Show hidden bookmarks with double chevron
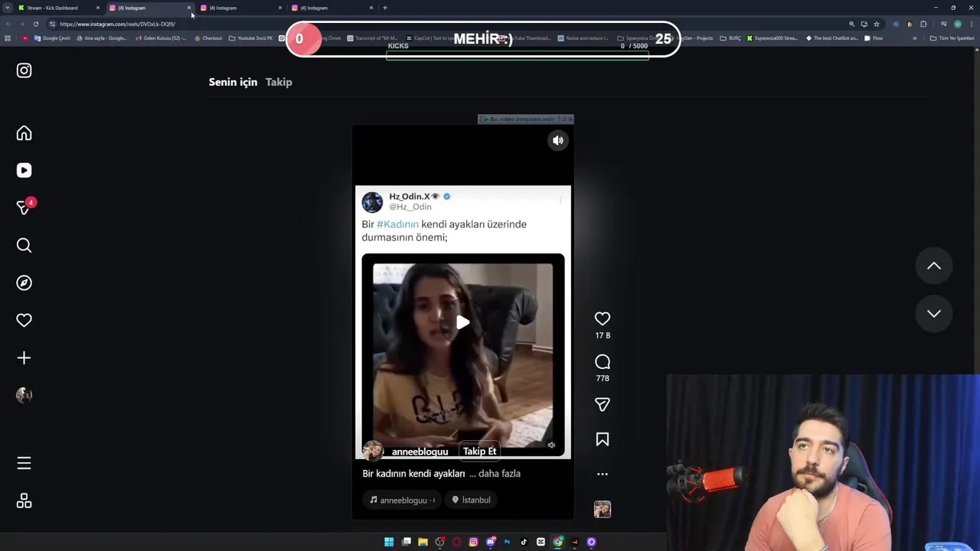980x551 pixels. click(914, 37)
